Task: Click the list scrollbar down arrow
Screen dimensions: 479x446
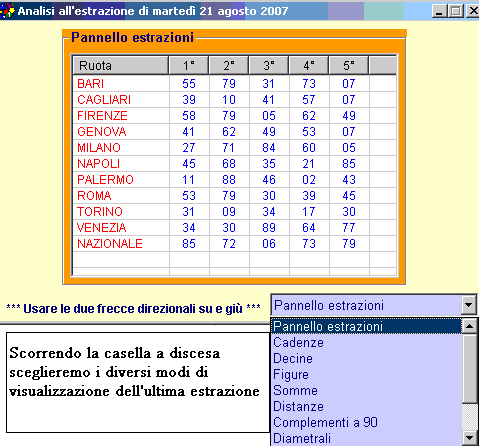Action: [470, 438]
